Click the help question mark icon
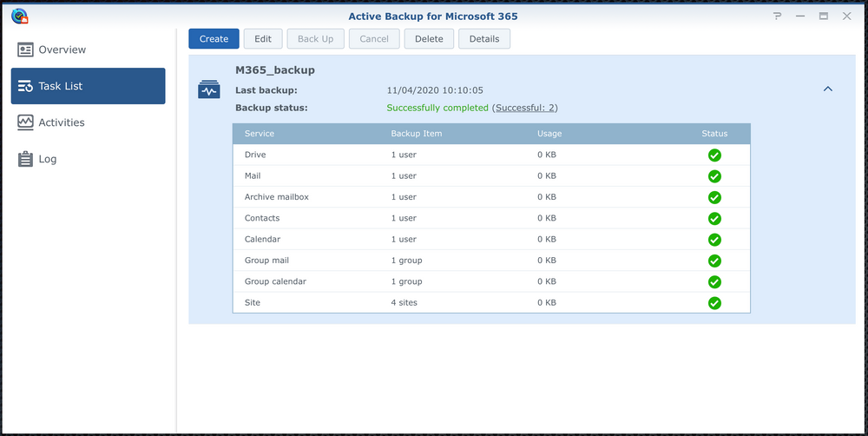 click(x=777, y=16)
